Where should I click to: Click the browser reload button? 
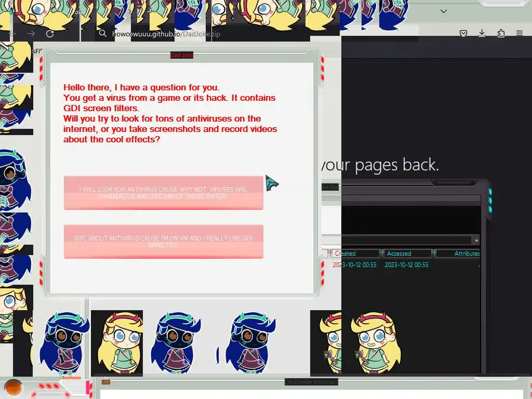pyautogui.click(x=50, y=34)
